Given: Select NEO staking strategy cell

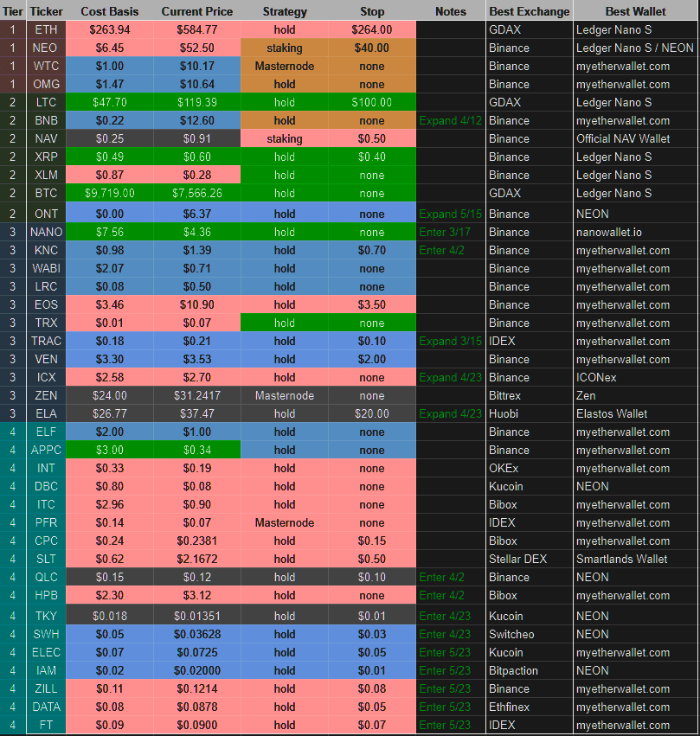Looking at the screenshot, I should (285, 48).
